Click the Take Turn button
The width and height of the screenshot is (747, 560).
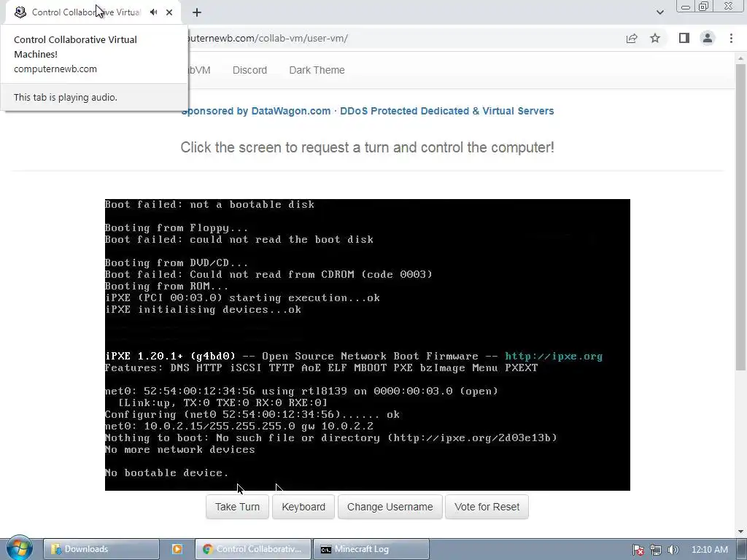coord(237,507)
